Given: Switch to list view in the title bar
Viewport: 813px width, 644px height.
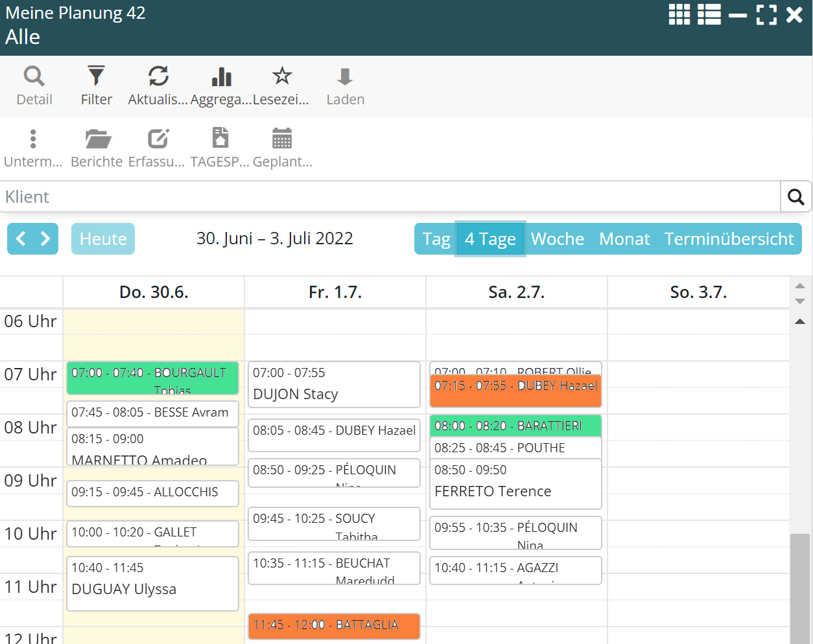Looking at the screenshot, I should (709, 14).
